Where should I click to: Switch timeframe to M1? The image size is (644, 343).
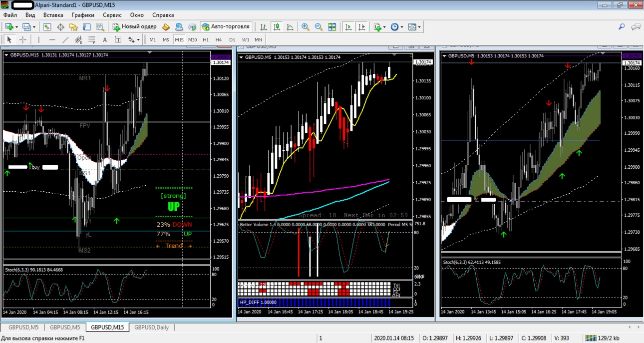point(153,39)
